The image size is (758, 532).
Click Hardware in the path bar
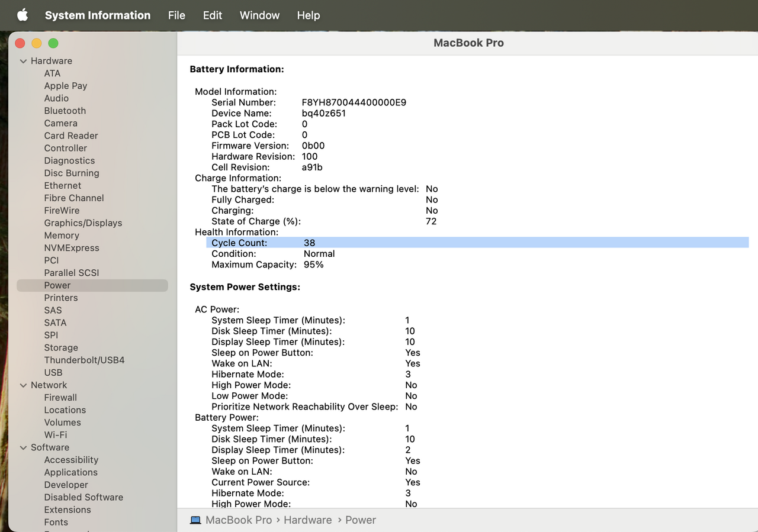pos(308,520)
